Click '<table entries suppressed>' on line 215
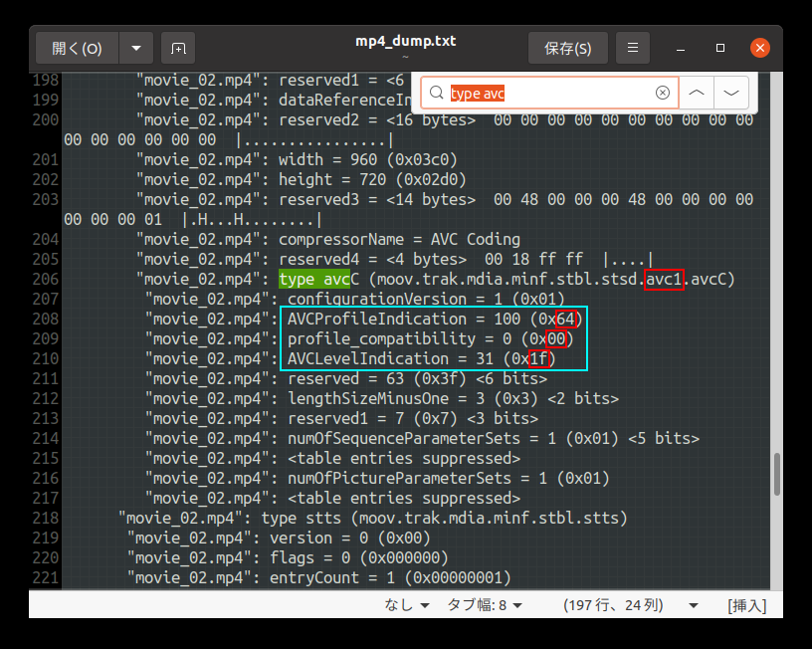Viewport: 812px width, 649px height. (x=404, y=459)
